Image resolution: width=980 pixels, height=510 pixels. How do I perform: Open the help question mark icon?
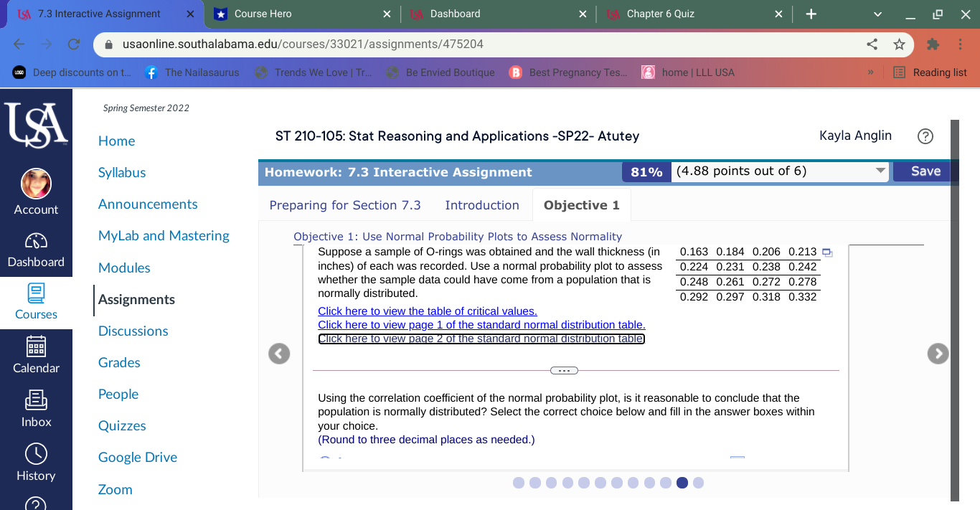coord(925,136)
